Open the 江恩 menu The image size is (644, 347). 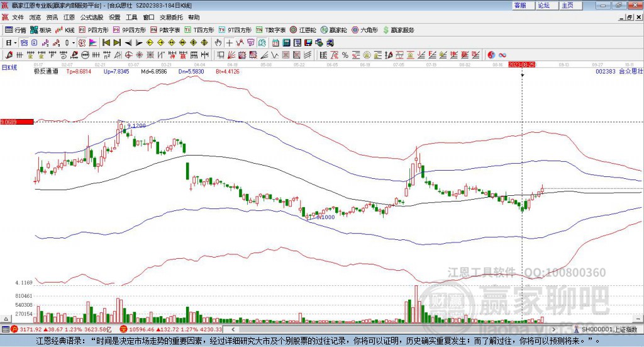tap(69, 17)
